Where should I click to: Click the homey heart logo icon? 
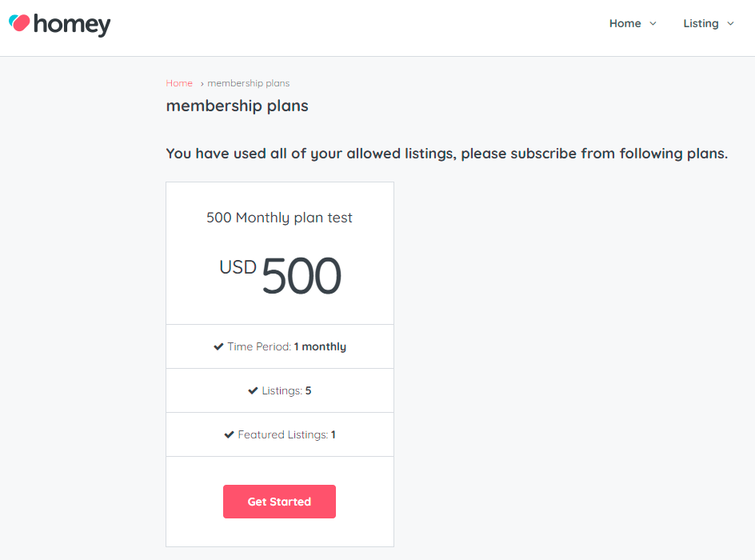click(19, 23)
